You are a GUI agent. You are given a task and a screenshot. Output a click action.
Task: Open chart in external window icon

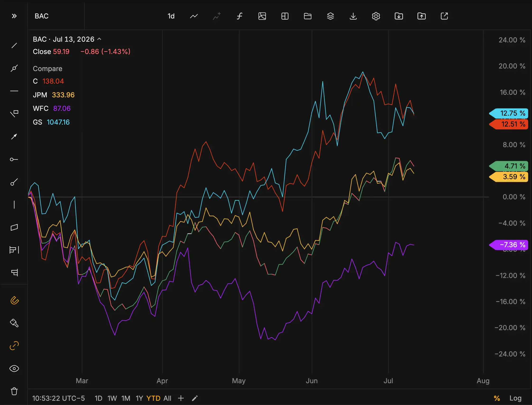(x=445, y=16)
